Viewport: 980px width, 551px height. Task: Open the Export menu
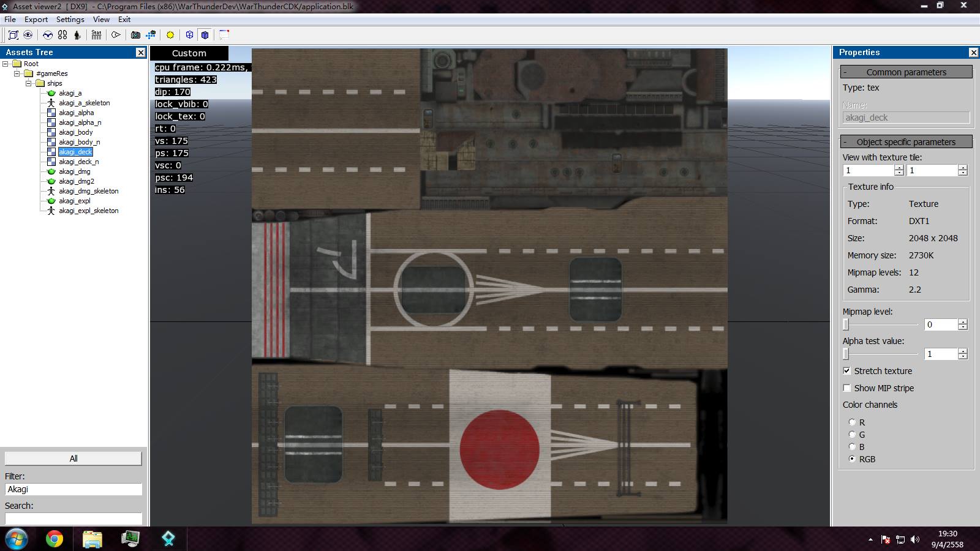36,19
